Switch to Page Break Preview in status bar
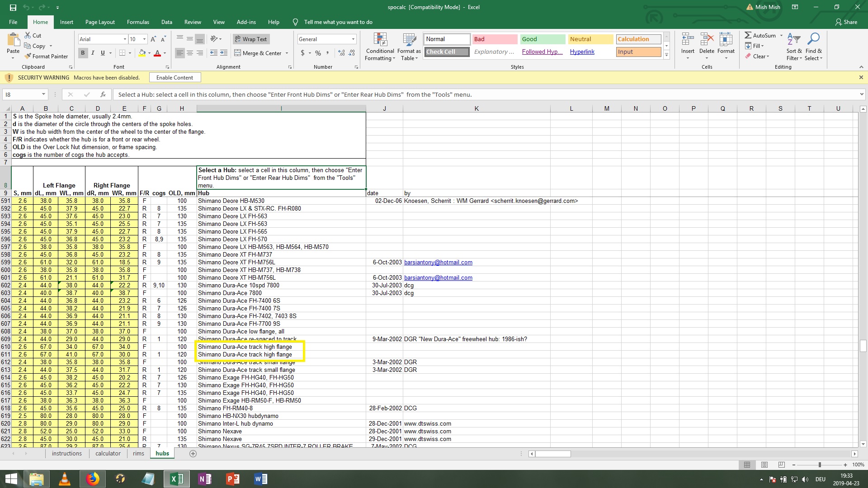Image resolution: width=868 pixels, height=488 pixels. (781, 465)
